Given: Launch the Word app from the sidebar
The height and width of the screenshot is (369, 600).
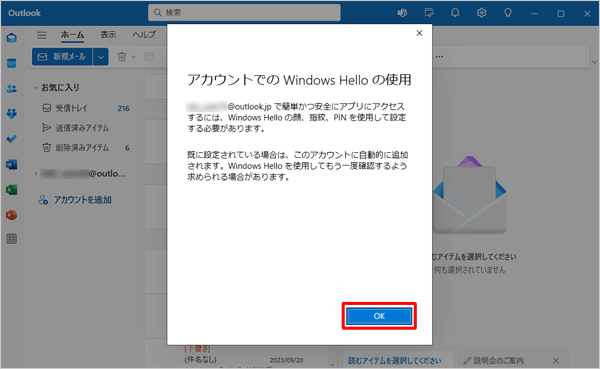Looking at the screenshot, I should pos(11,165).
